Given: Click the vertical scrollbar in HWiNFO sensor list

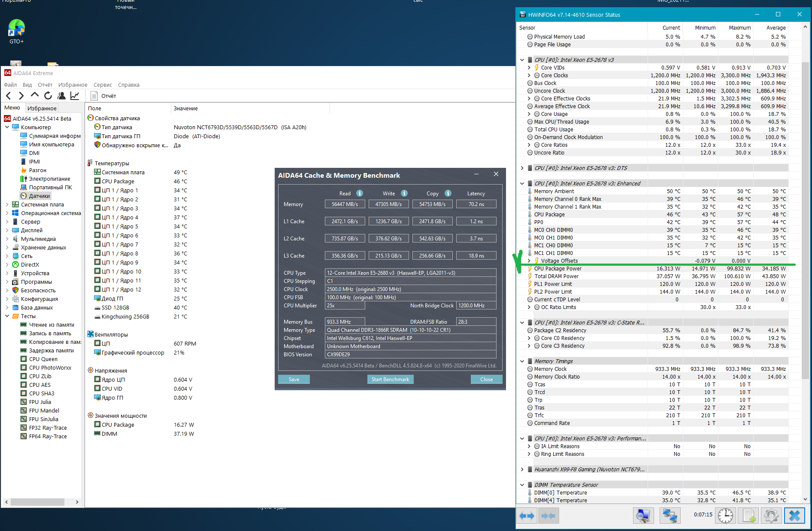Looking at the screenshot, I should point(805,221).
